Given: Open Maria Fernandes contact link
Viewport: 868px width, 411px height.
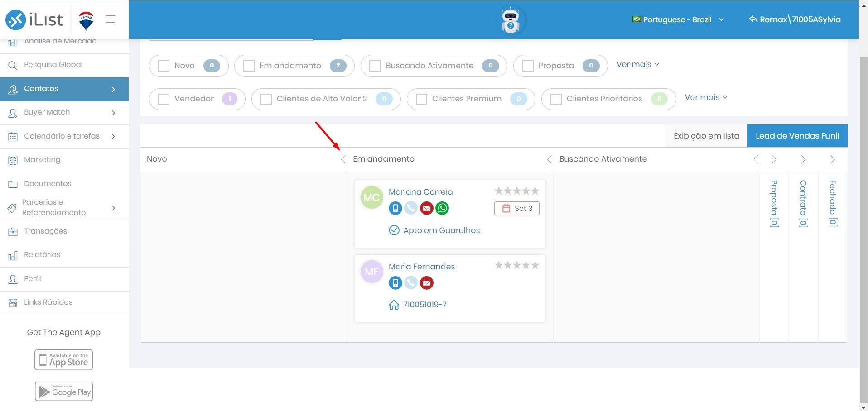Looking at the screenshot, I should (x=421, y=267).
